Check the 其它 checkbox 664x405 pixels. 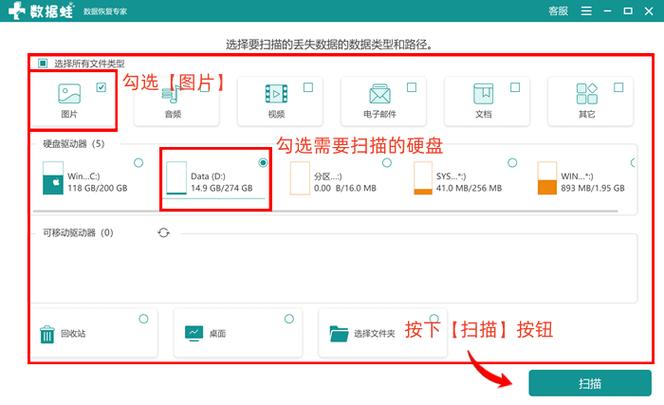[x=619, y=87]
